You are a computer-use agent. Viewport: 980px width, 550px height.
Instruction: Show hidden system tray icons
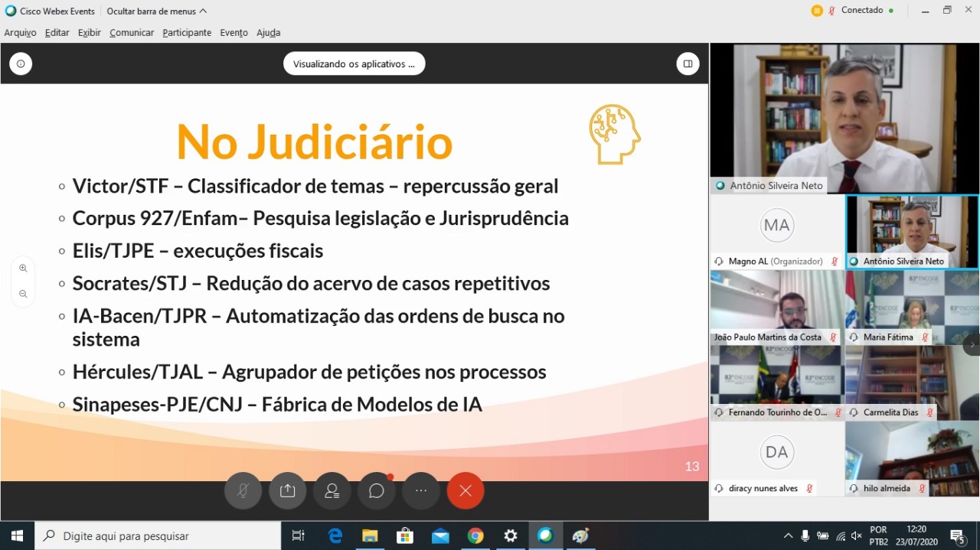tap(788, 535)
